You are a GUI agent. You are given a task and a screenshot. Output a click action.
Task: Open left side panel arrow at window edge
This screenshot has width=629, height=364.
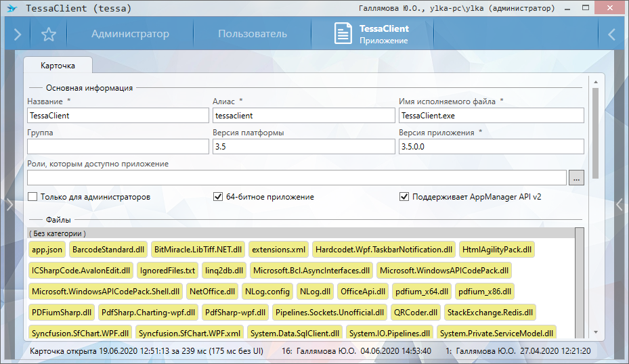(9, 205)
